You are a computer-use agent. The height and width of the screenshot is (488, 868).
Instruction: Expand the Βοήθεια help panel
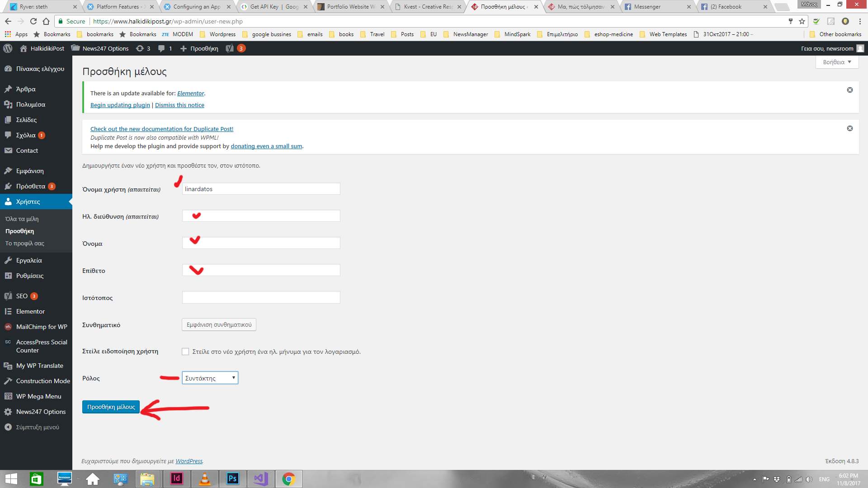[837, 62]
